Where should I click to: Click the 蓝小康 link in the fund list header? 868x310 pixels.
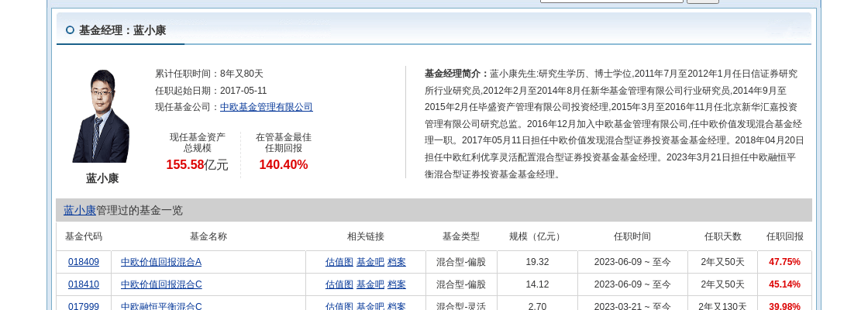pos(80,210)
